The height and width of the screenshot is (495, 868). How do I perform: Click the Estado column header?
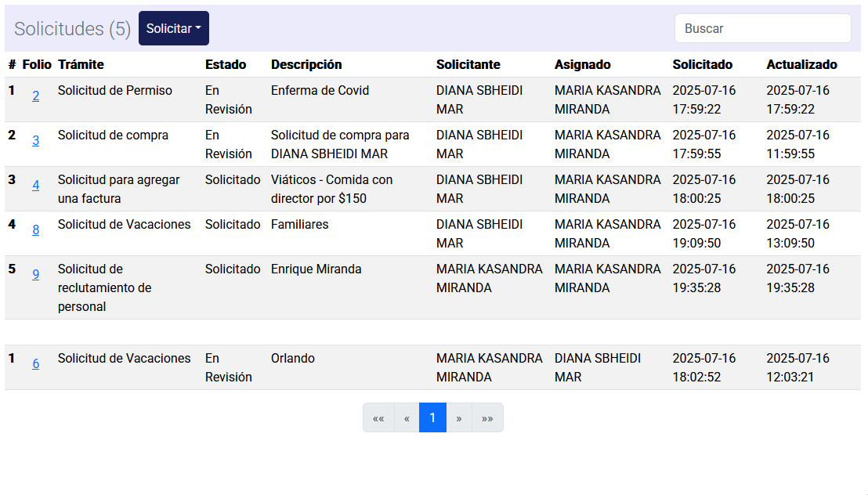(x=226, y=64)
